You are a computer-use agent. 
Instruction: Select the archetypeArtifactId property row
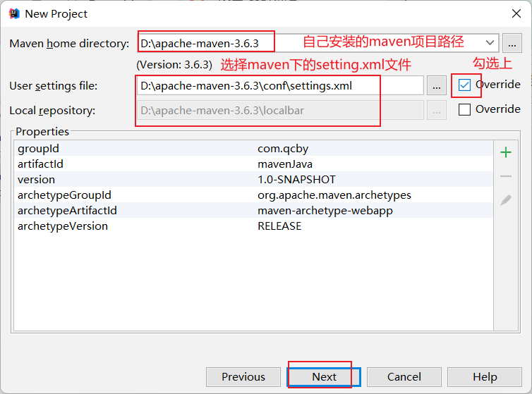click(x=253, y=211)
